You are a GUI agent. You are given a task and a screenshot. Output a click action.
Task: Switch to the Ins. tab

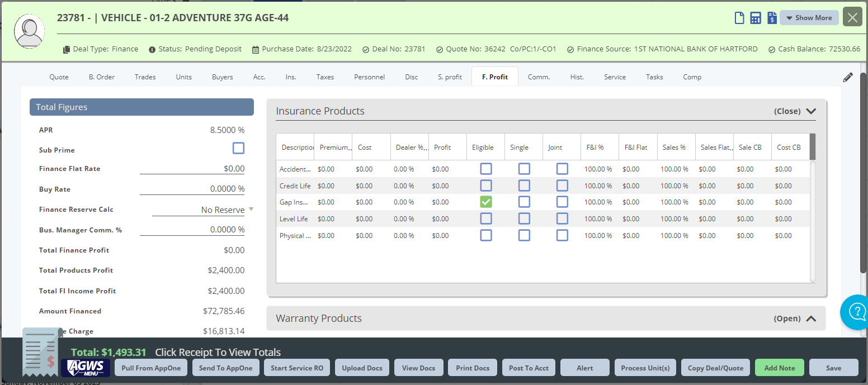[x=291, y=77]
